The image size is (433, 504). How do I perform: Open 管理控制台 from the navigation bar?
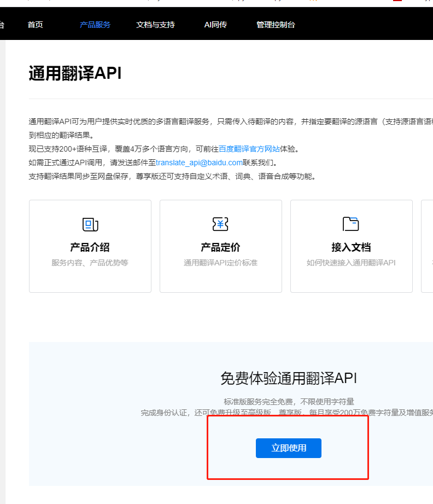tap(276, 25)
